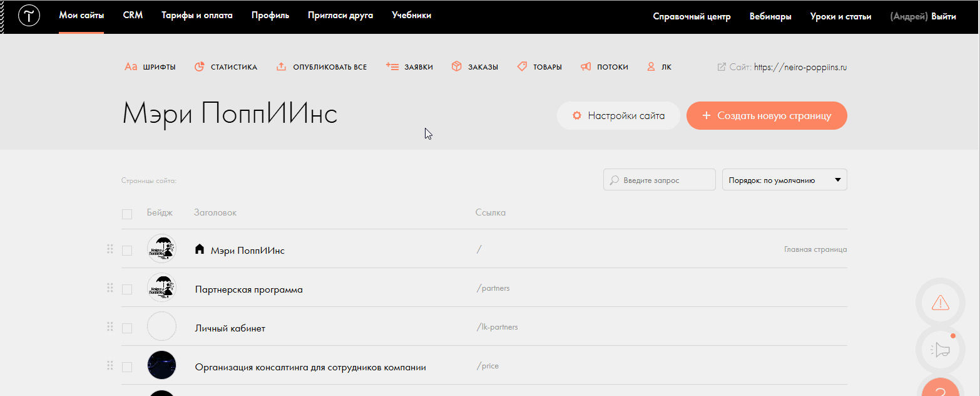Open the question mark help button

pos(941,388)
